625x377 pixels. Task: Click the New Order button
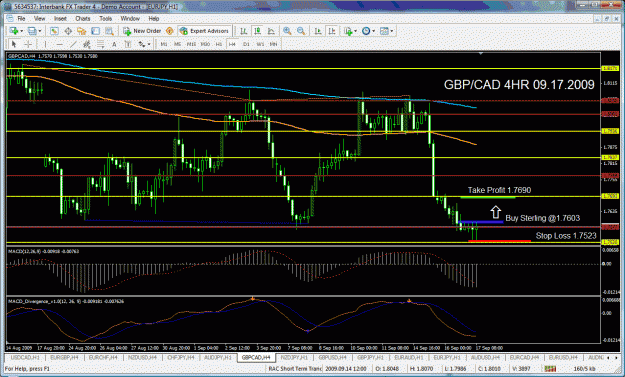[x=142, y=31]
